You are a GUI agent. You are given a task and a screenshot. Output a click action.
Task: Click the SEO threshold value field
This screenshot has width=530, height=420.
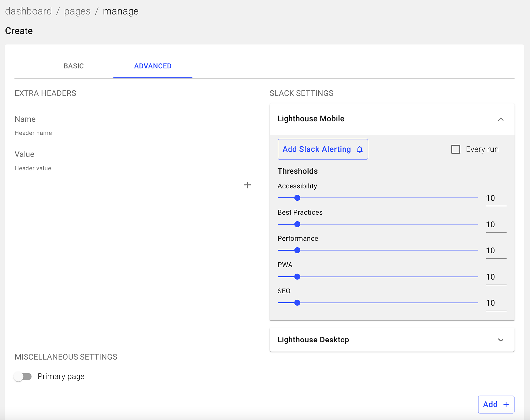click(496, 303)
